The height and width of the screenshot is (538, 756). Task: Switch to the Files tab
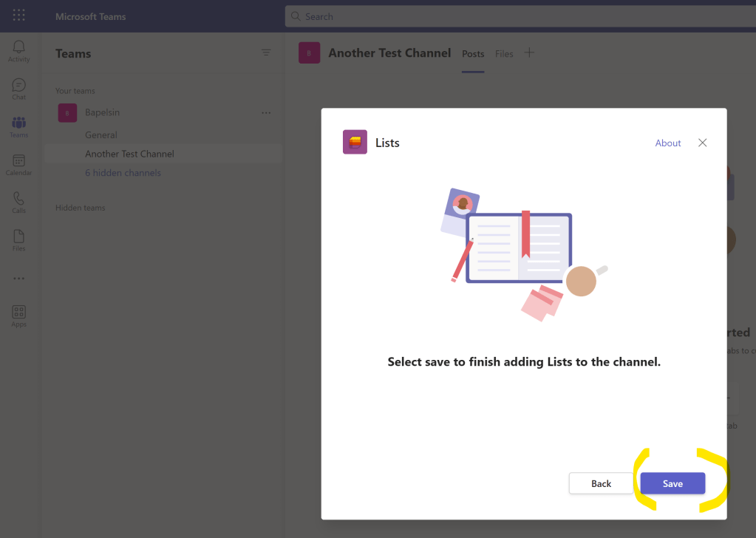[x=504, y=54]
